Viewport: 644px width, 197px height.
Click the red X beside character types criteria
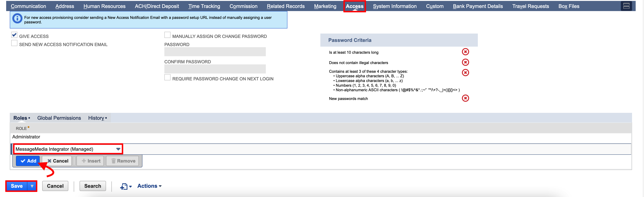pyautogui.click(x=466, y=73)
